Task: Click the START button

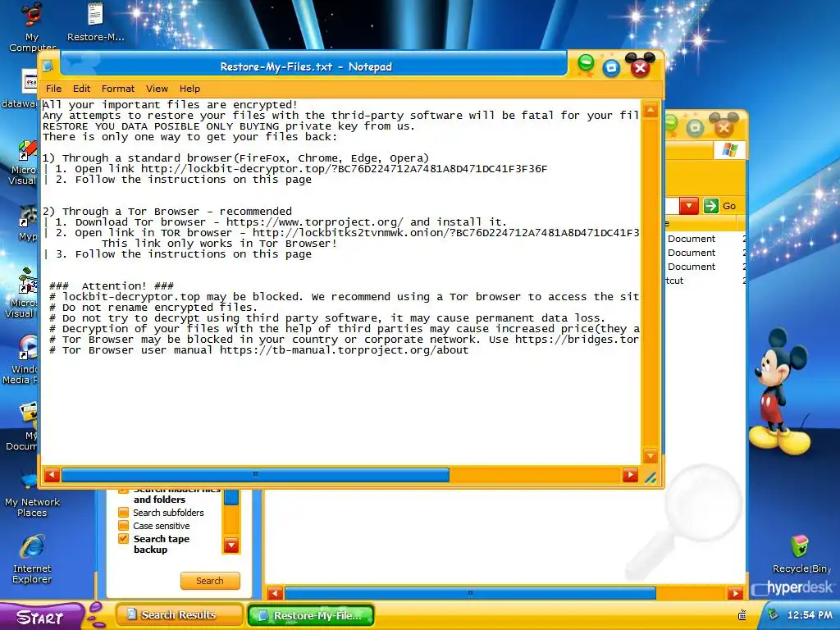Action: (x=41, y=617)
